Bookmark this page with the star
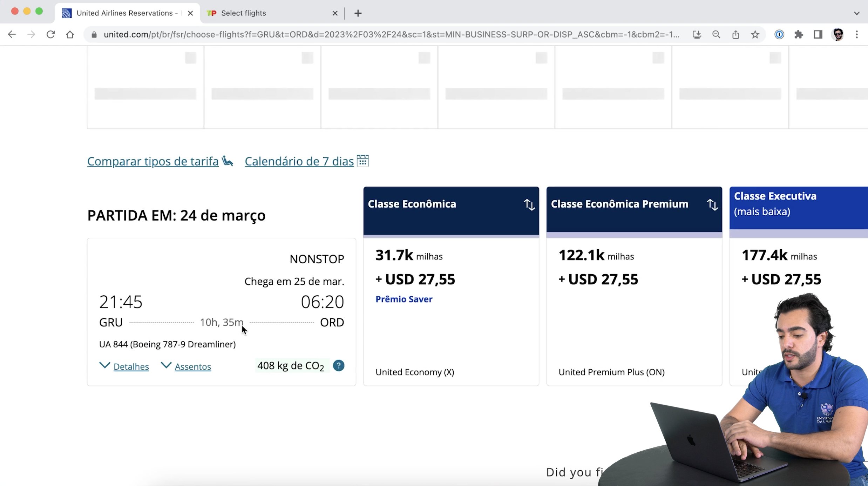 coord(755,34)
